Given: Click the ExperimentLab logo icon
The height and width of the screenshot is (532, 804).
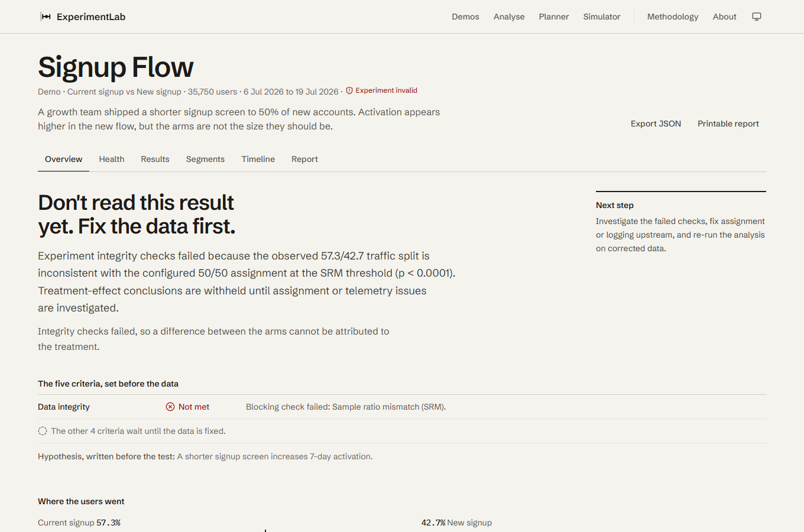Looking at the screenshot, I should tap(46, 17).
